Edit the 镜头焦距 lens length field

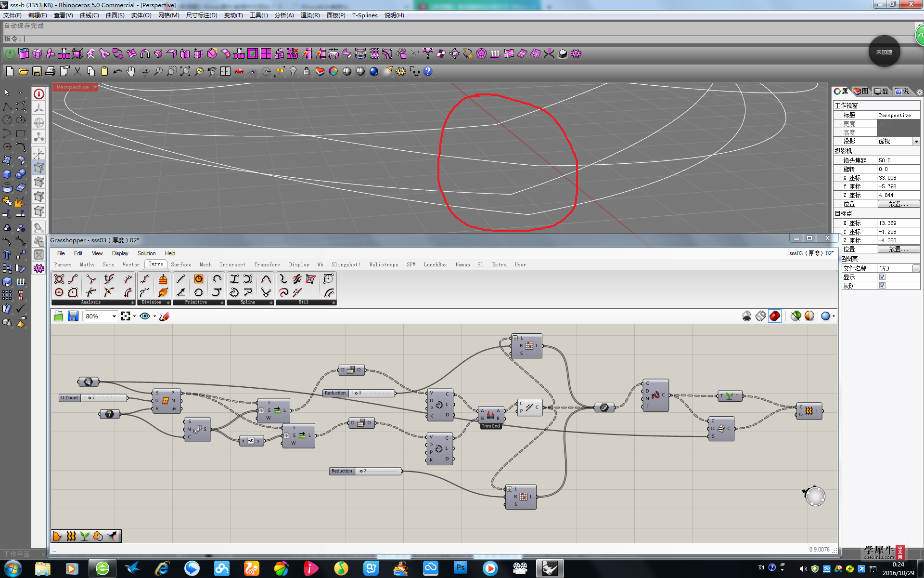pyautogui.click(x=898, y=160)
